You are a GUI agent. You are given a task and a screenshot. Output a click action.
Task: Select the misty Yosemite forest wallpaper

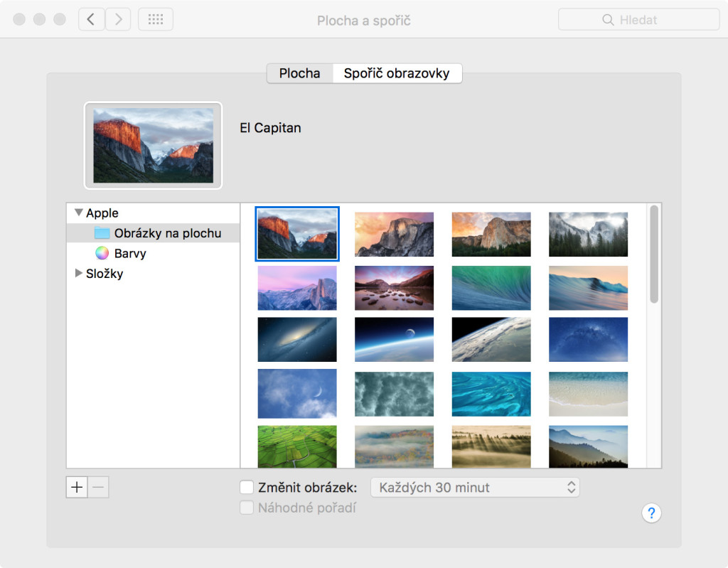588,234
